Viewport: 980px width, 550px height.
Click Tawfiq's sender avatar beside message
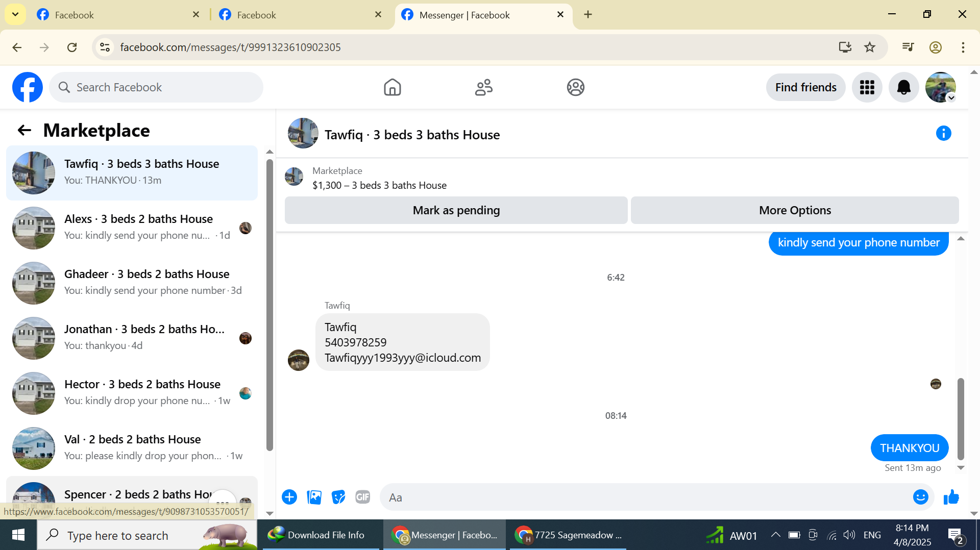(299, 360)
